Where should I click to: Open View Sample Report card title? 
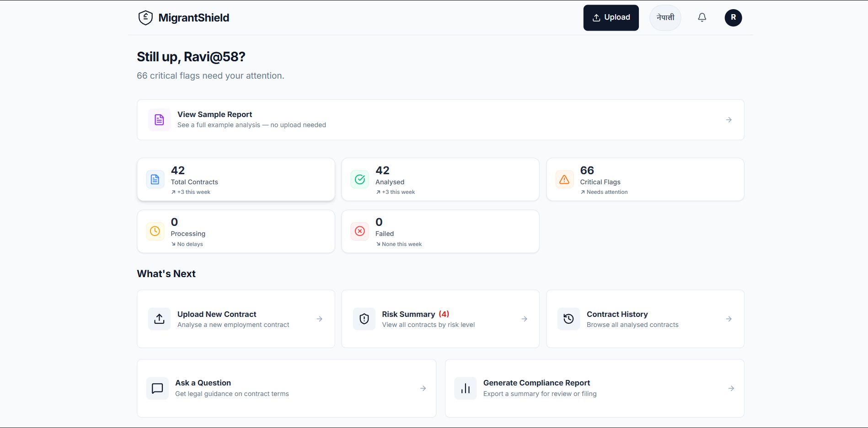214,114
